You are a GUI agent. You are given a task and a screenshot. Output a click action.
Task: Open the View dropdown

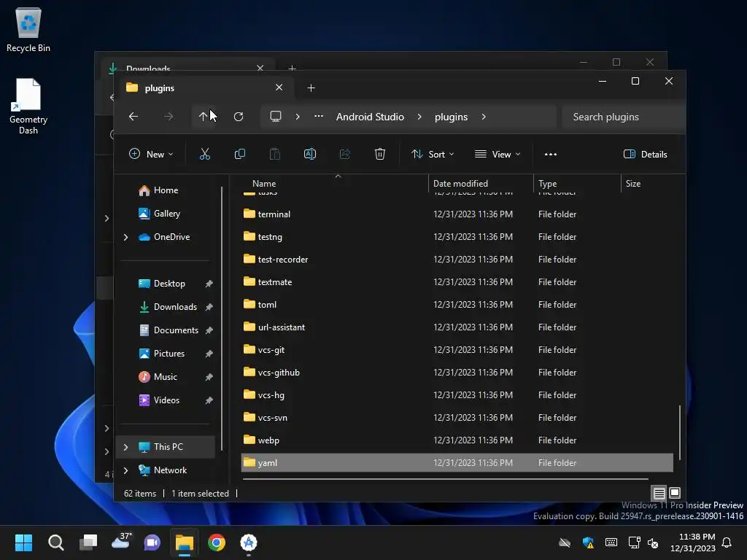tap(498, 155)
